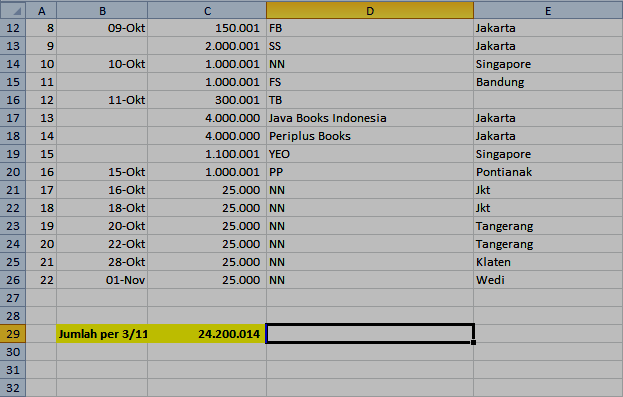Select highlighted row 29 header

[13, 334]
